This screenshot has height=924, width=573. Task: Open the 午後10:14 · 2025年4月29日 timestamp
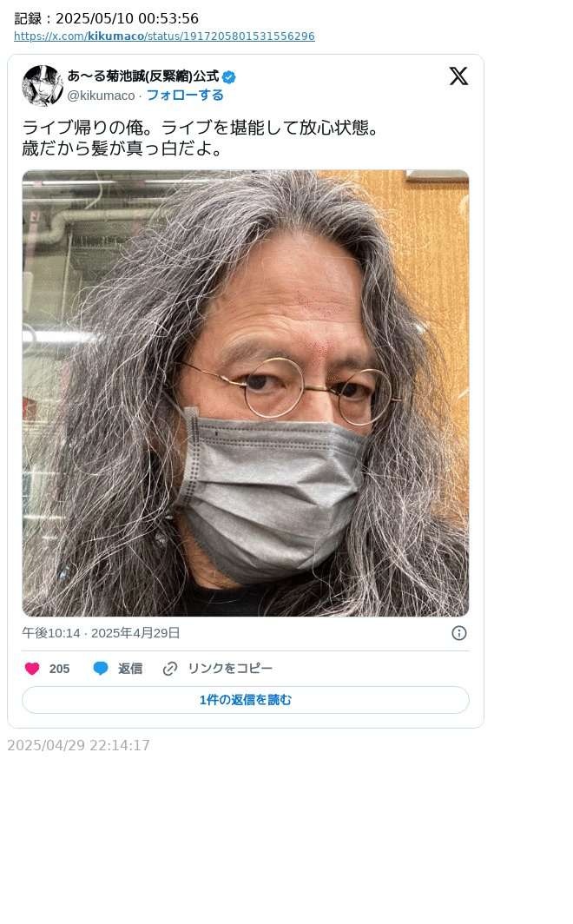[101, 633]
